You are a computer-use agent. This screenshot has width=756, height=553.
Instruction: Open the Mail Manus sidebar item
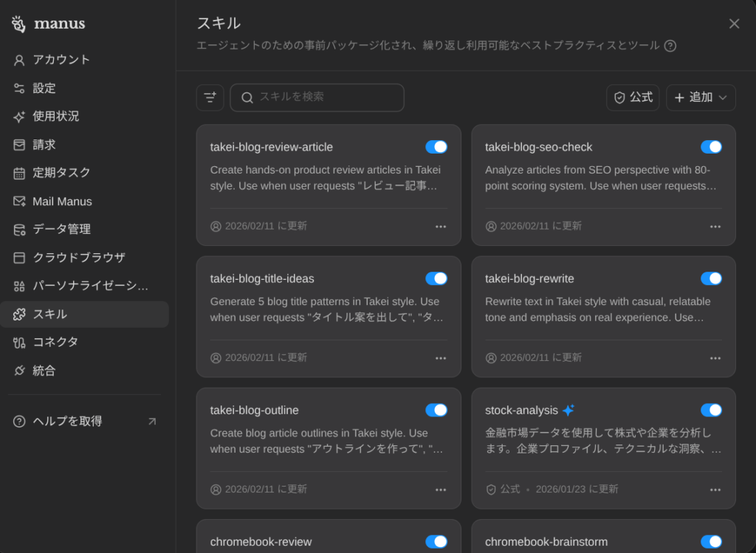point(62,201)
